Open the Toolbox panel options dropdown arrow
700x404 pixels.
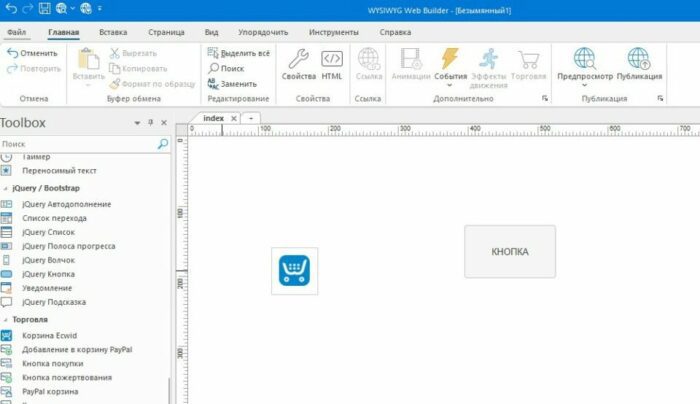point(137,123)
